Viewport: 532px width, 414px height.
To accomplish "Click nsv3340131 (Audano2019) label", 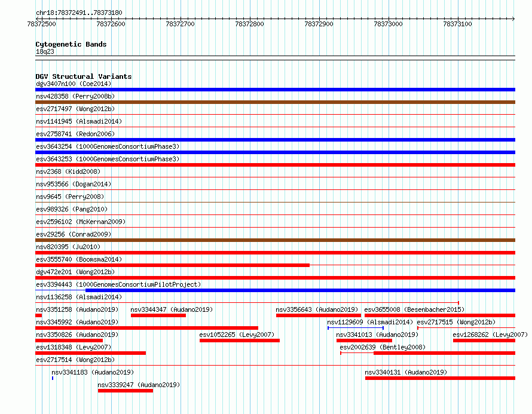I will click(x=406, y=372).
